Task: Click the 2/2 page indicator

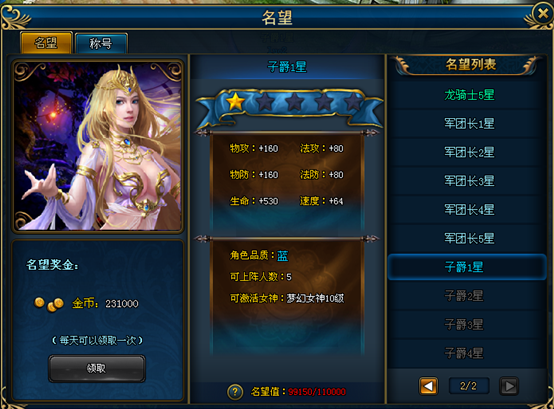Action: coord(468,386)
